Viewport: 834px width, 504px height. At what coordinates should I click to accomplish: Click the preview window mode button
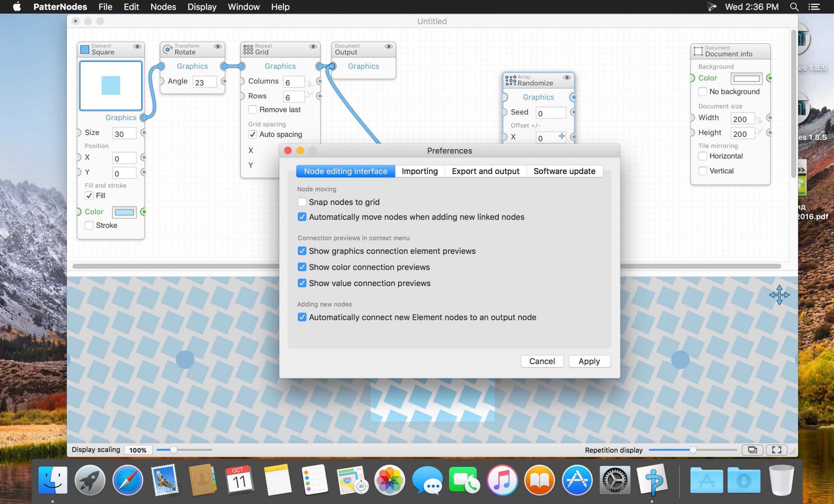(752, 450)
